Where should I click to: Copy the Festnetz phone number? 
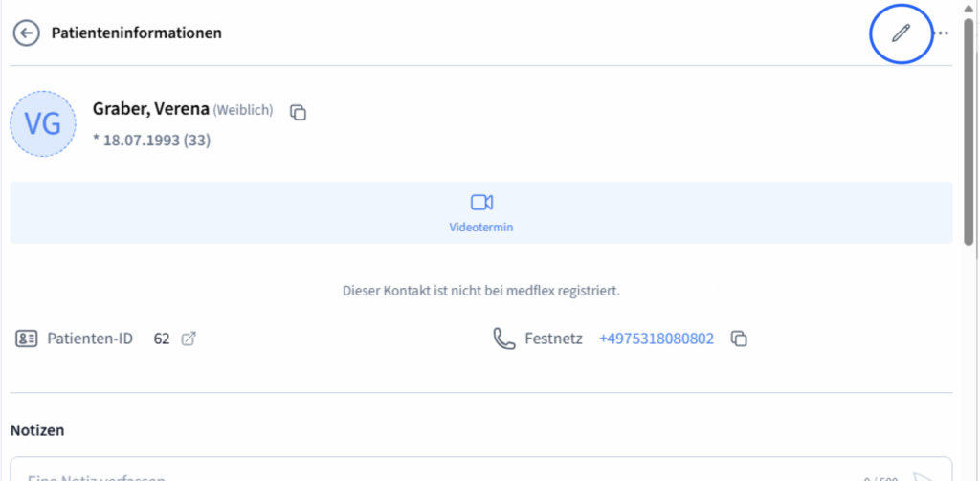[x=740, y=339]
